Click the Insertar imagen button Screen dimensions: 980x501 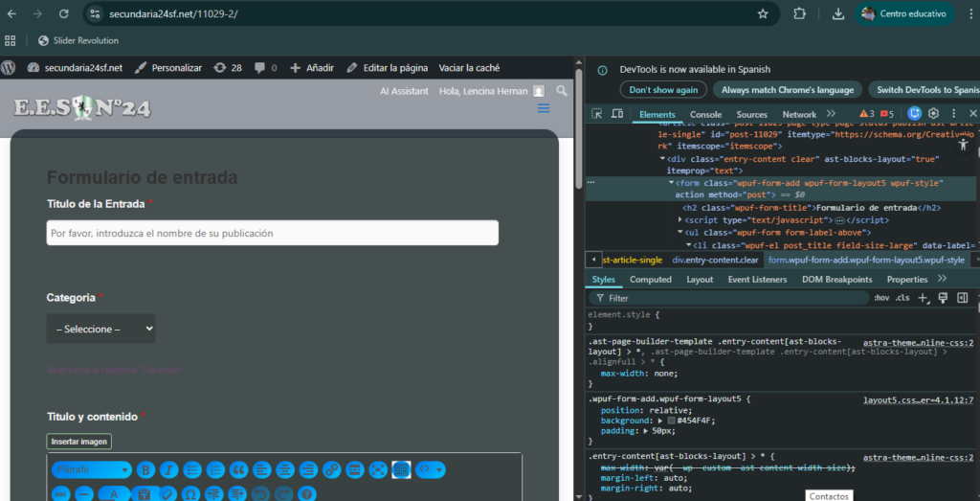(x=78, y=442)
